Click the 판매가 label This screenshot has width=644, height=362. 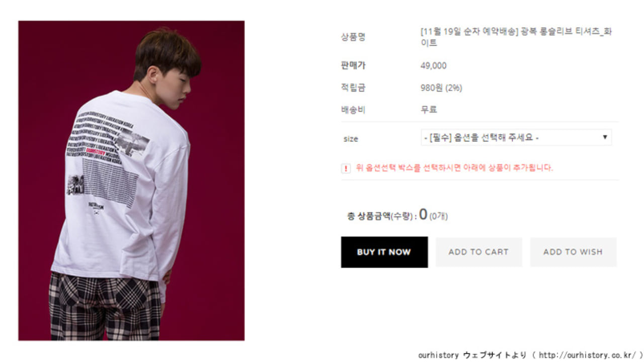353,66
